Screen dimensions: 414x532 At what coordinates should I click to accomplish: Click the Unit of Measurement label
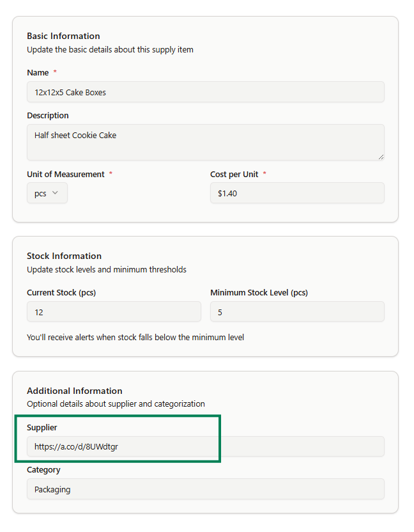click(x=65, y=175)
